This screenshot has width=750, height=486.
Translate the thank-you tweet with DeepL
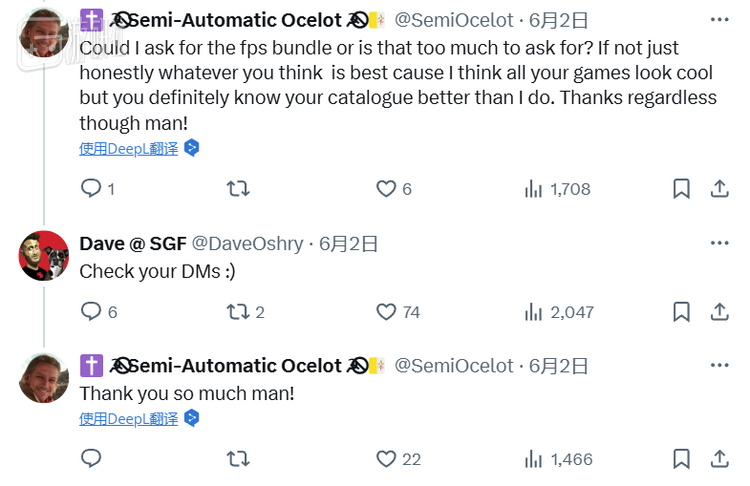(129, 418)
